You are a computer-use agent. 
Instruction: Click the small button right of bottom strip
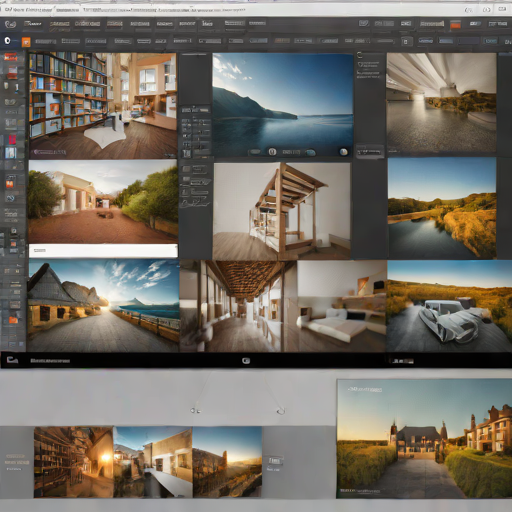[x=275, y=460]
